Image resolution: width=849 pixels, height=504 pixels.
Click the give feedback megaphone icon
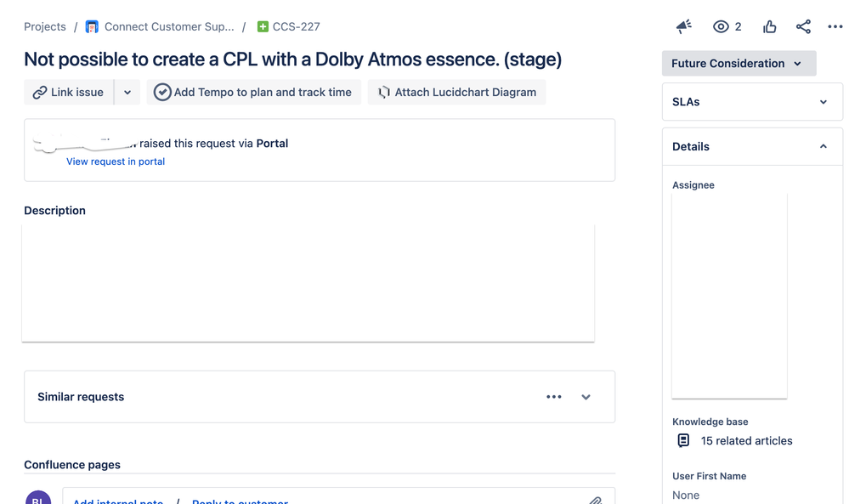pyautogui.click(x=683, y=27)
